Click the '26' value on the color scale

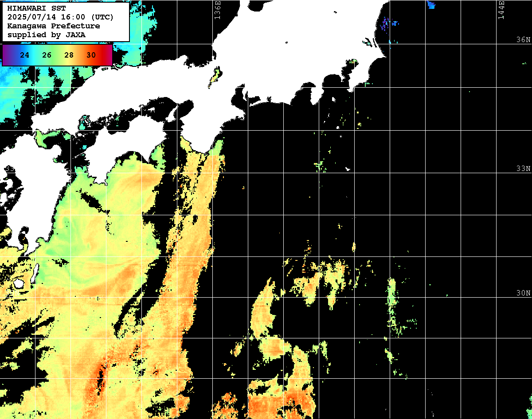click(47, 55)
